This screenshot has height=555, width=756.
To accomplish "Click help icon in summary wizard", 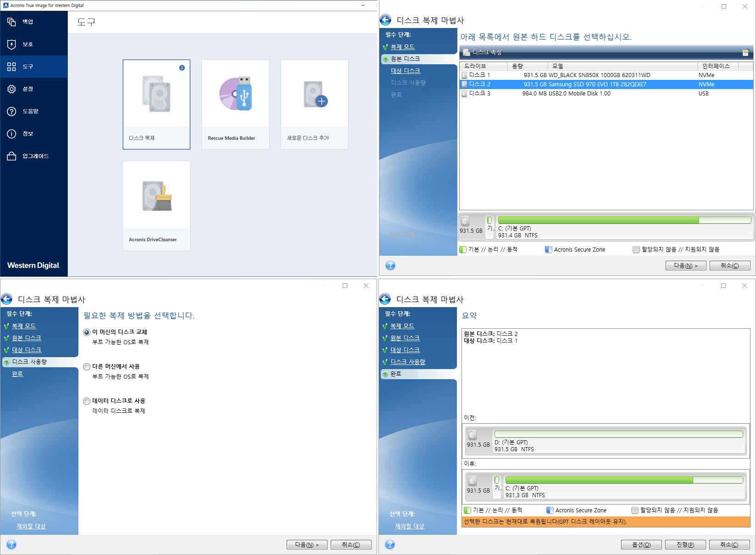I will [390, 544].
